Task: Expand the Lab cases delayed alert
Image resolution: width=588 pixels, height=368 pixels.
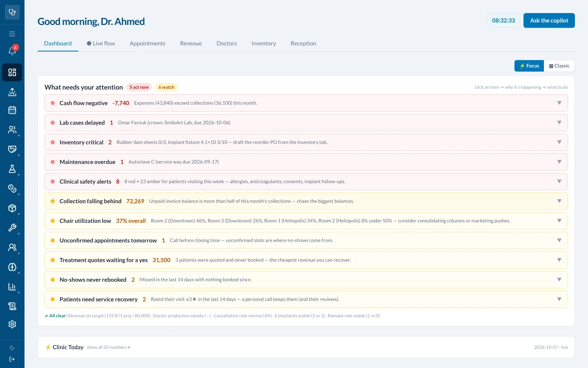Action: pos(306,123)
